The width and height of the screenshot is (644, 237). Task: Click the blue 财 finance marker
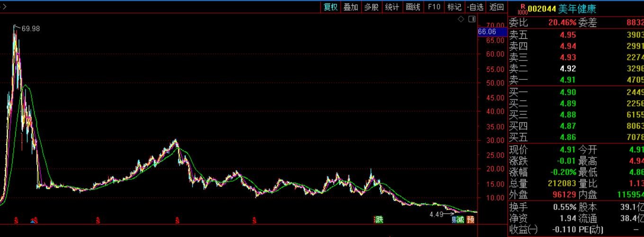[x=454, y=219]
